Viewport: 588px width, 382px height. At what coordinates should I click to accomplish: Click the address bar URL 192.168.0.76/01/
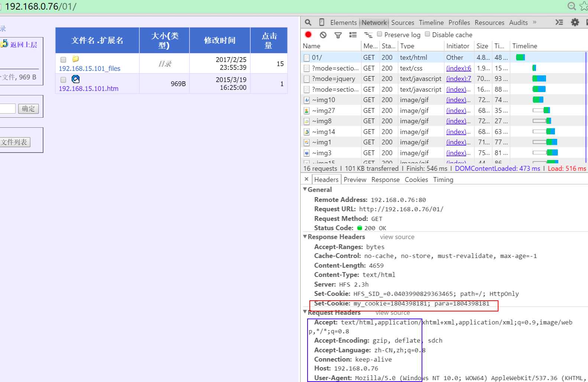point(40,7)
